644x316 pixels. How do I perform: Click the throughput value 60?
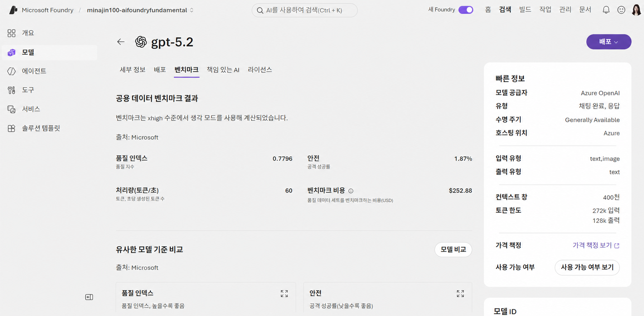click(x=289, y=191)
